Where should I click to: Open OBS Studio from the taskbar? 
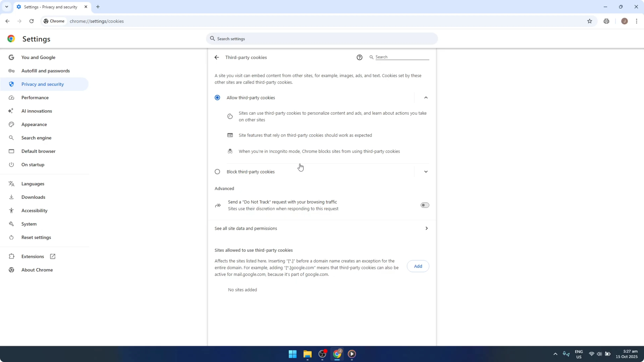[x=322, y=354]
